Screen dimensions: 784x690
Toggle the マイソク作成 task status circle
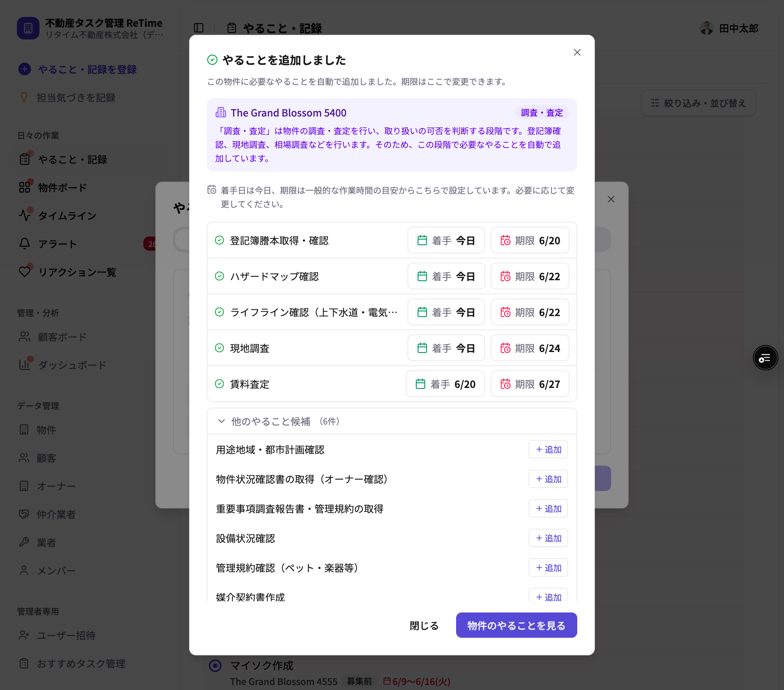tap(215, 665)
